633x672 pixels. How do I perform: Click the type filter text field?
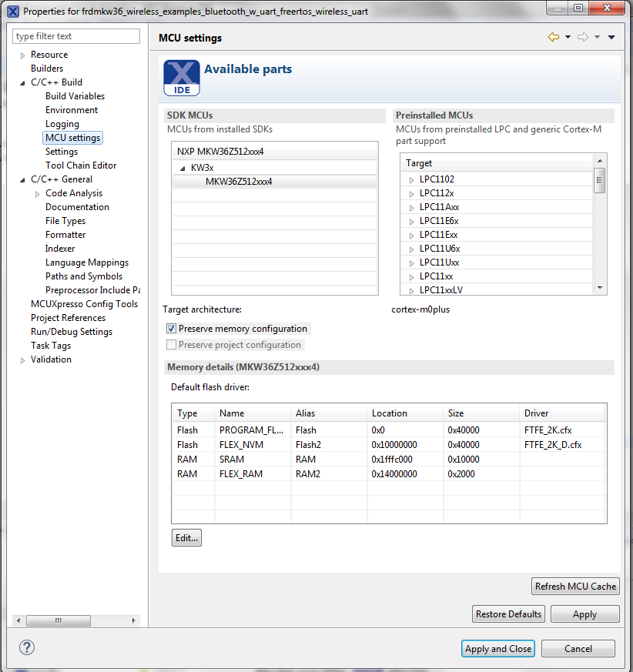coord(75,35)
